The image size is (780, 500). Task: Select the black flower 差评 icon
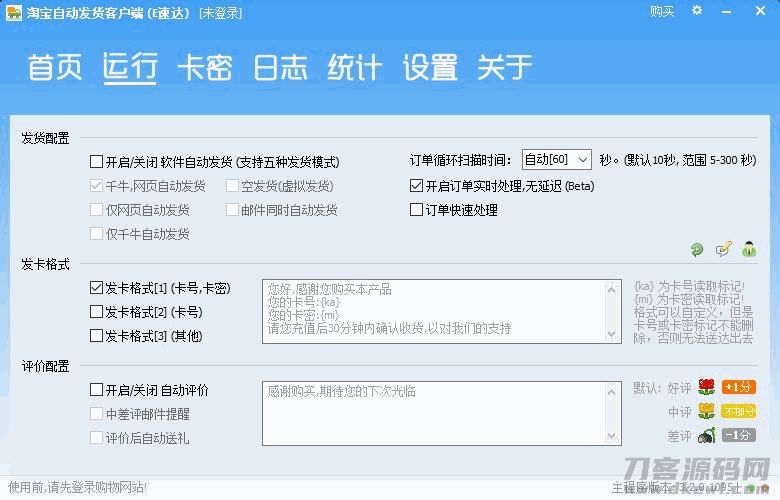[706, 436]
